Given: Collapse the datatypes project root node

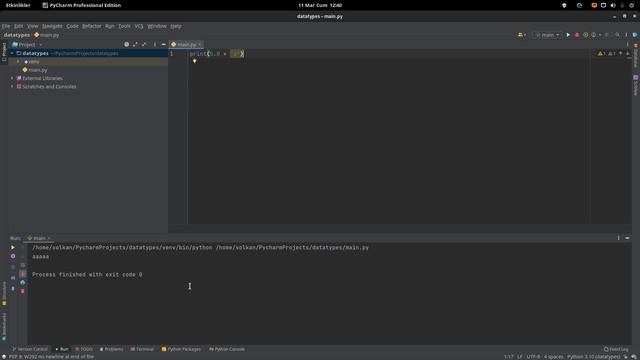Looking at the screenshot, I should 12,53.
